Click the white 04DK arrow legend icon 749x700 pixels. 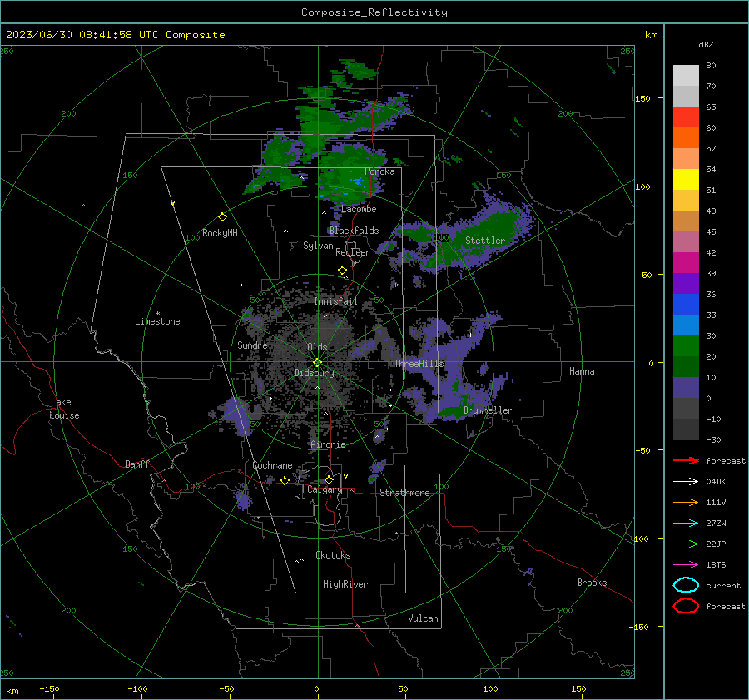686,482
